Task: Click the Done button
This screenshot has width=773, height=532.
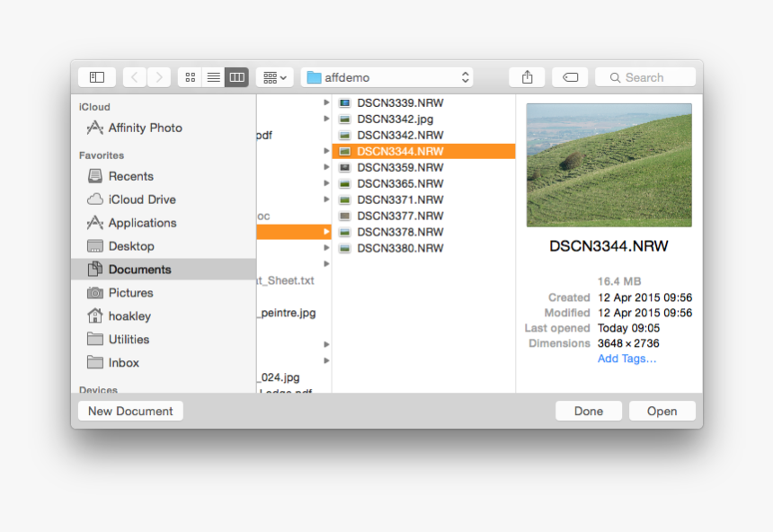Action: [x=588, y=411]
